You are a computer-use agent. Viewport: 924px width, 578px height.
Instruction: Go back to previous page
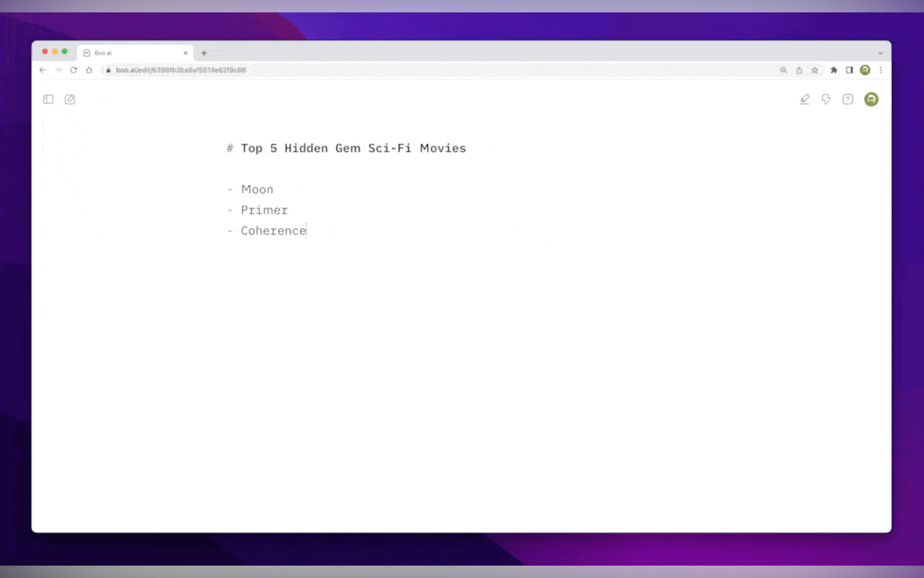pos(43,70)
